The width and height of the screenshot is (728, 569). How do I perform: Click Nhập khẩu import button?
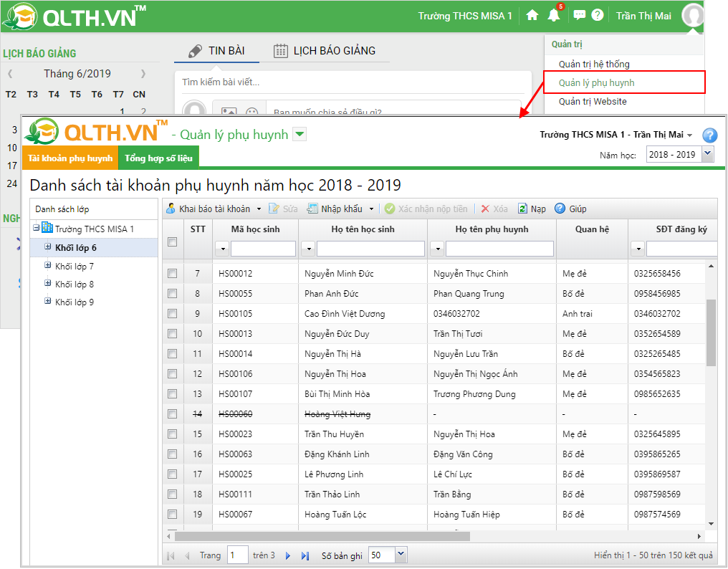[335, 209]
